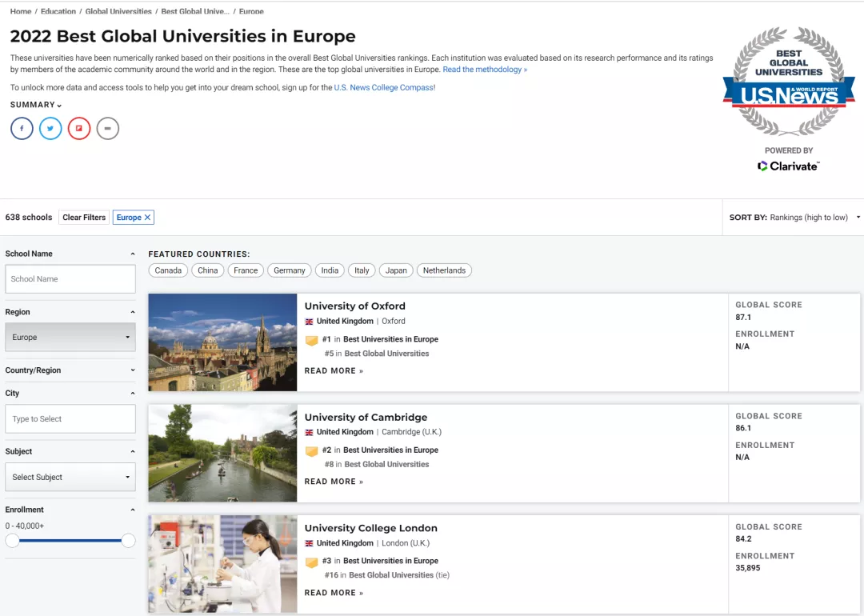Click the blue enrollment slider track
The image size is (864, 616).
70,541
